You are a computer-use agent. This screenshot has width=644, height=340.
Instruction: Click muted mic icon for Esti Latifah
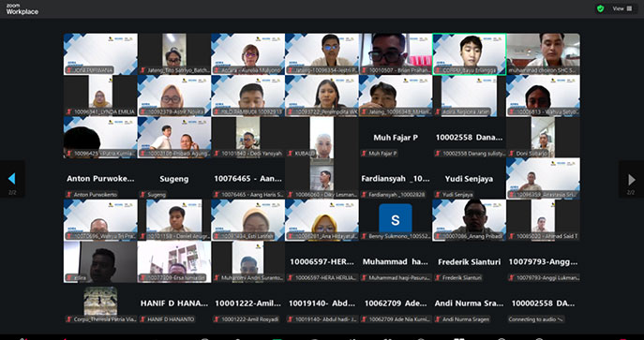216,236
